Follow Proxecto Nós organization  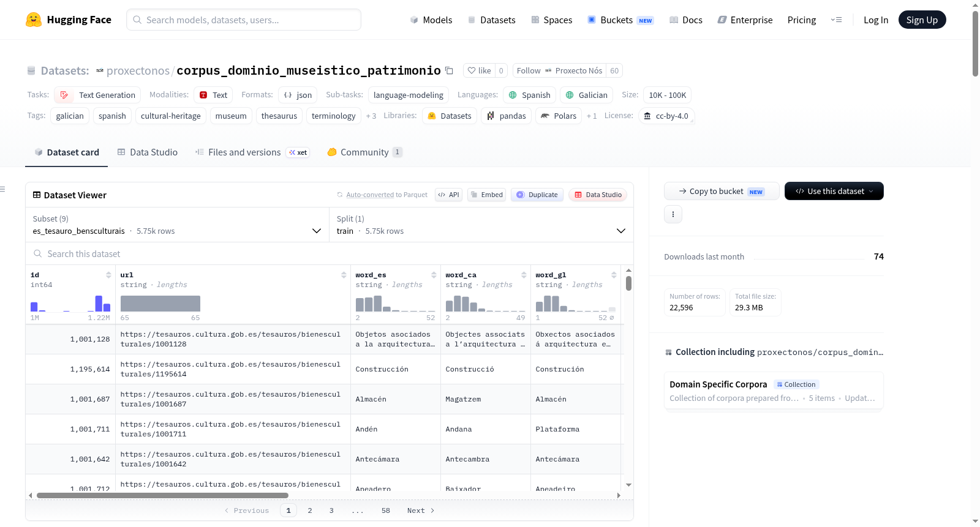(x=559, y=70)
